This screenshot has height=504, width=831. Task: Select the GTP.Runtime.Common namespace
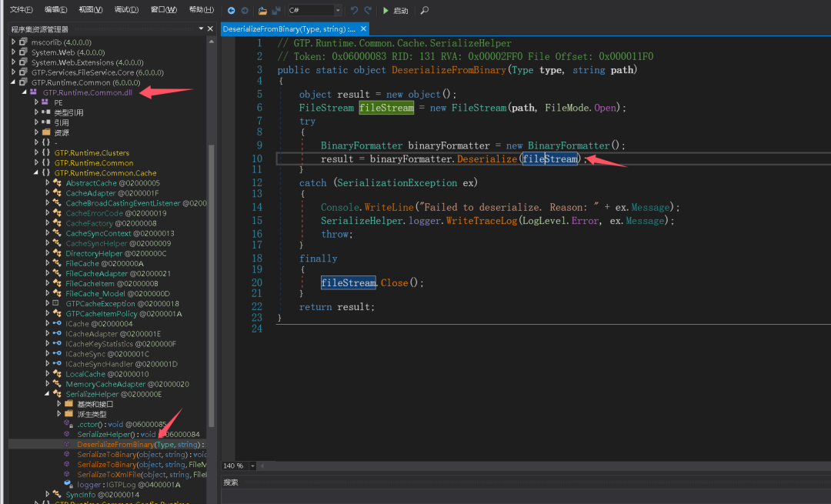(94, 162)
